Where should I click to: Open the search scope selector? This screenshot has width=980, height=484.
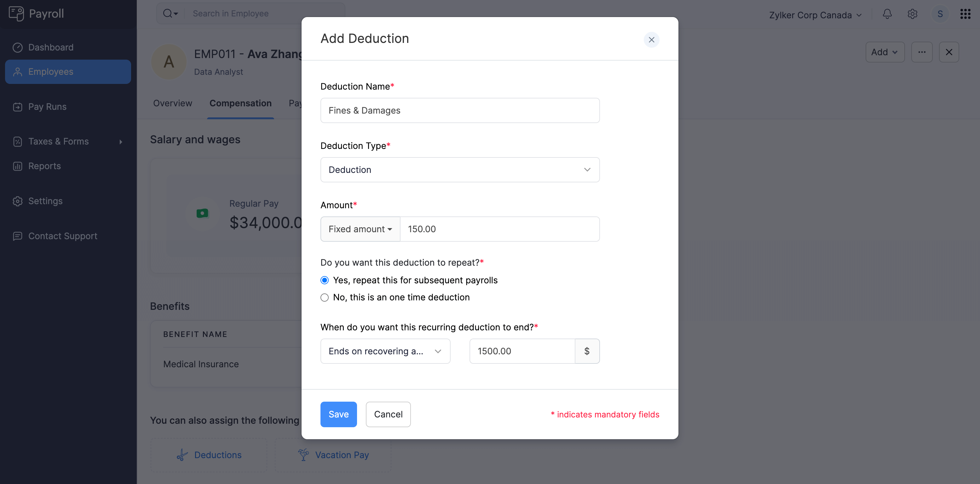click(170, 13)
